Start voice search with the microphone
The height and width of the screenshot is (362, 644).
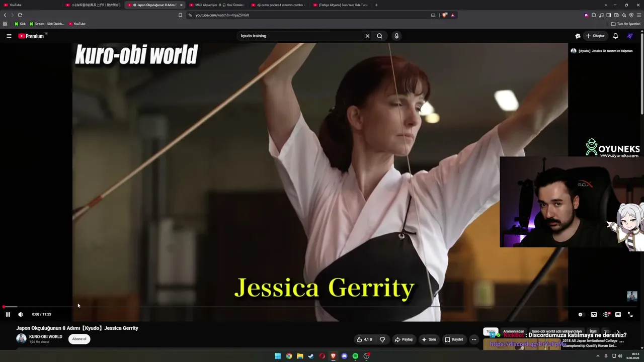click(x=396, y=36)
